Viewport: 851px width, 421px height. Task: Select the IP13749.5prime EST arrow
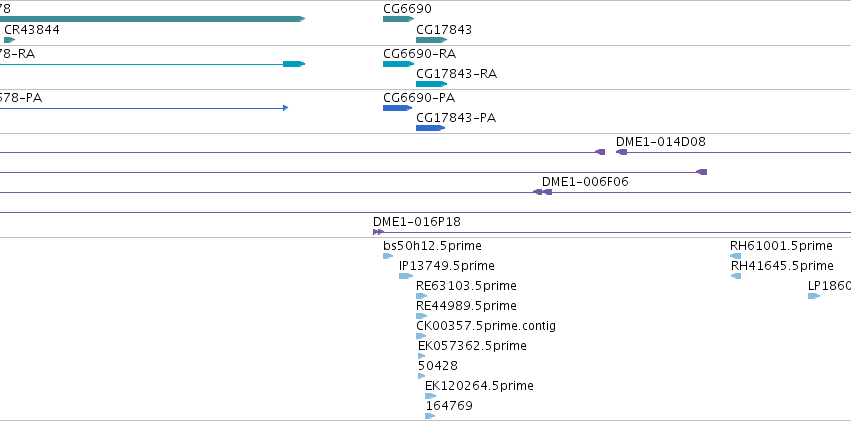pyautogui.click(x=406, y=276)
